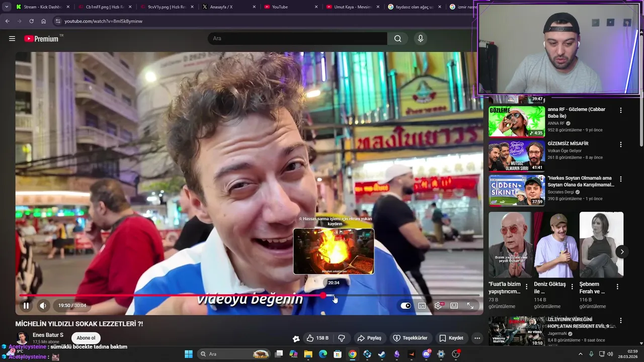Save the video with Kaydet
The height and width of the screenshot is (362, 644).
(451, 338)
